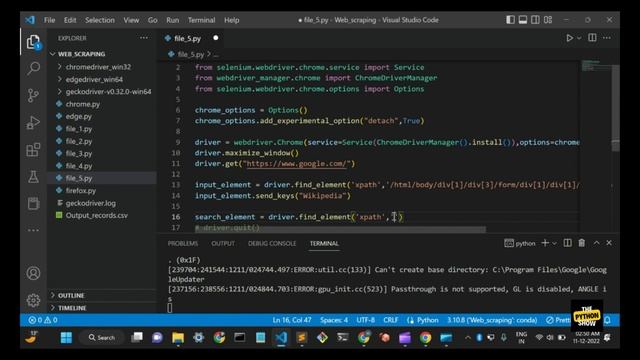Add a new terminal with plus icon
The height and width of the screenshot is (360, 640).
click(545, 243)
